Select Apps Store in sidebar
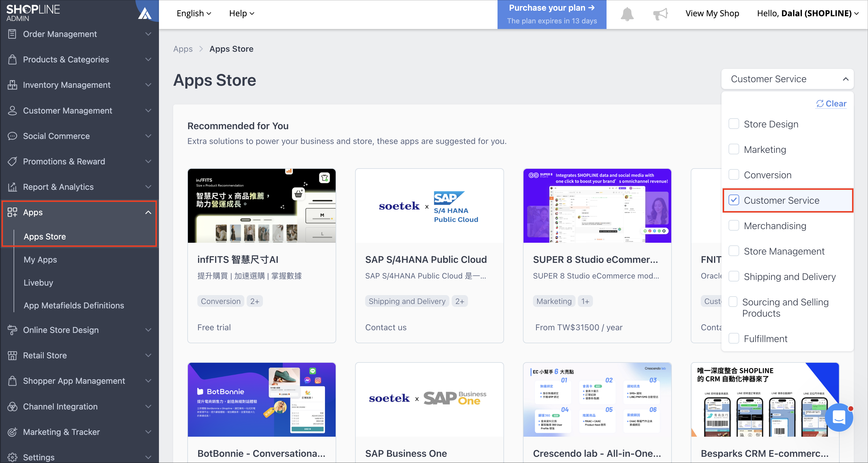This screenshot has width=868, height=463. (x=45, y=237)
